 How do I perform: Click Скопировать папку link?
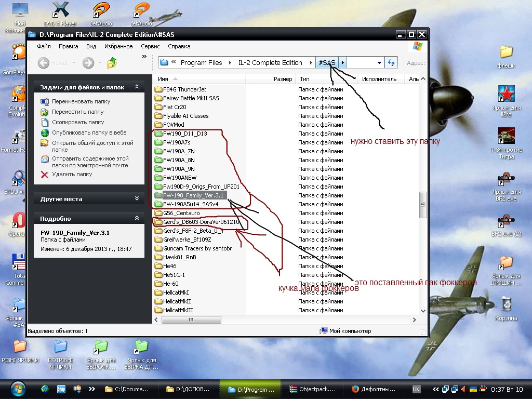click(78, 122)
